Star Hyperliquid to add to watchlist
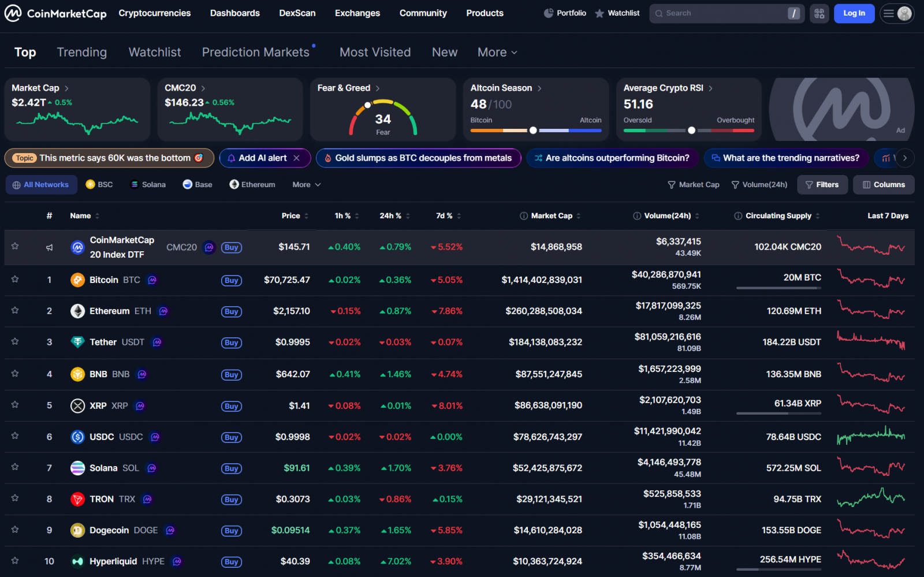The height and width of the screenshot is (577, 924). click(15, 561)
